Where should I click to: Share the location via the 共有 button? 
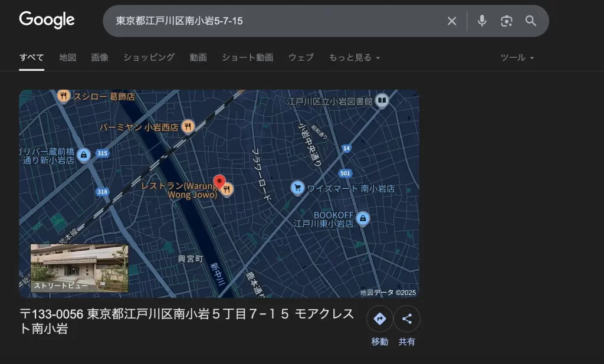(408, 318)
